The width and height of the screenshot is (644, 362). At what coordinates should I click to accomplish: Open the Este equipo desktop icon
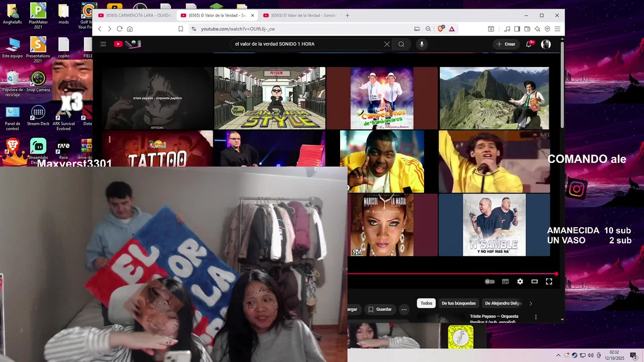click(x=13, y=48)
